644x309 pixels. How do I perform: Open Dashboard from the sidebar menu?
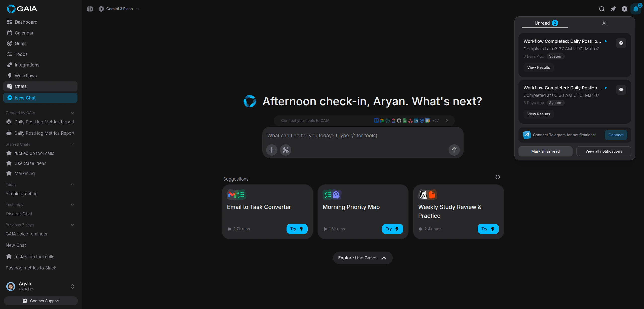(x=26, y=22)
